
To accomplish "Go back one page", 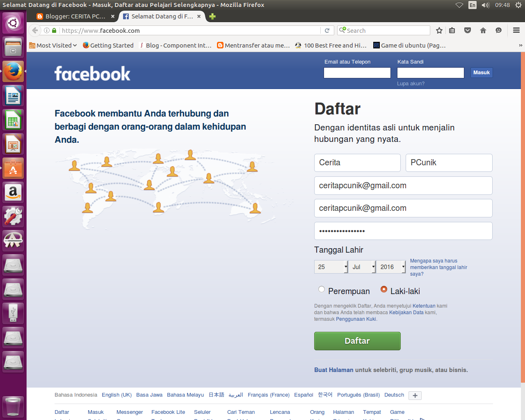I will [35, 30].
